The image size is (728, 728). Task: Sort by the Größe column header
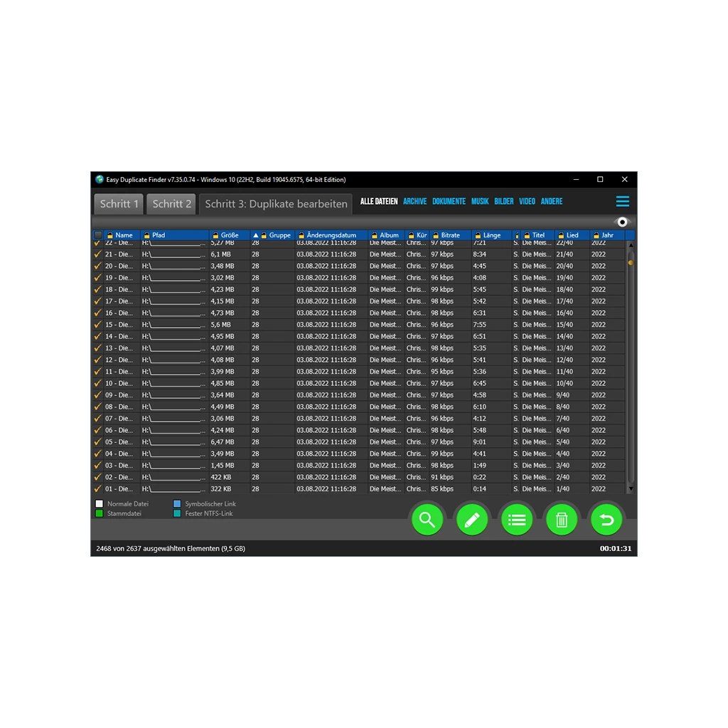click(x=230, y=235)
